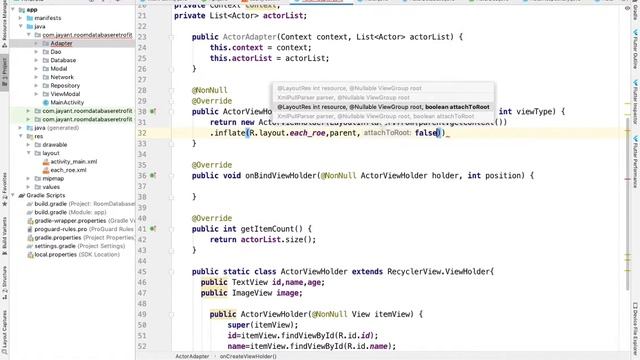Image resolution: width=640 pixels, height=360 pixels.
Task: Choose highlighted inflate overload with attachToRoot
Action: pos(383,107)
